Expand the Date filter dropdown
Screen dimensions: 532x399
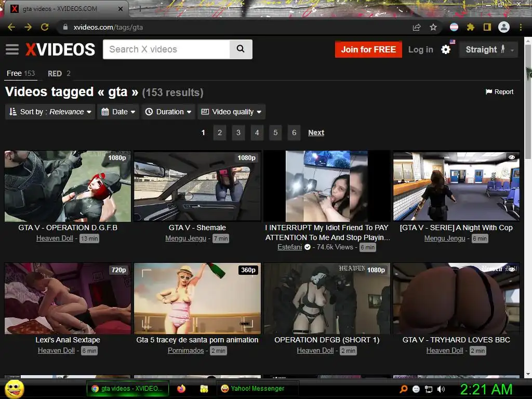coord(118,112)
